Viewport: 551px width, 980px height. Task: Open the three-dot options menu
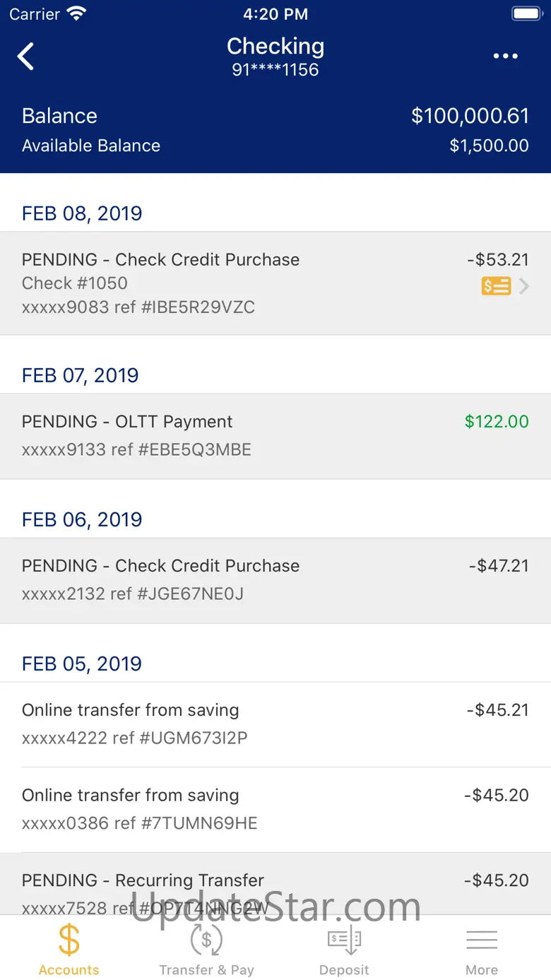[x=505, y=57]
